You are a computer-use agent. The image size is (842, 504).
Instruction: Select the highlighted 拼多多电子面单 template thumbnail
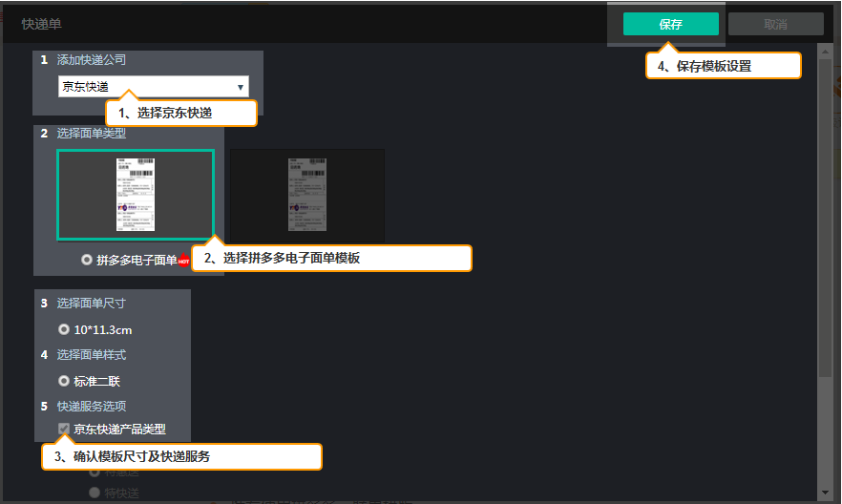(x=136, y=195)
